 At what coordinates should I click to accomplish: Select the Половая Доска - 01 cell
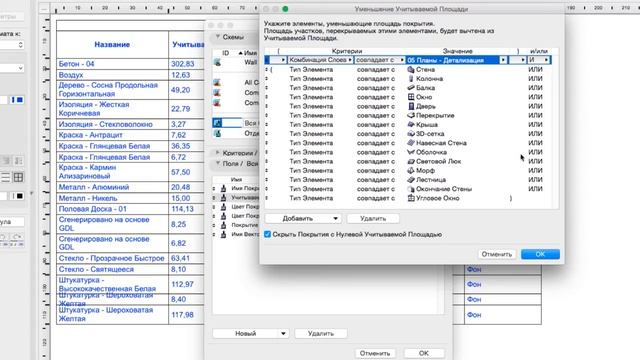(112, 209)
